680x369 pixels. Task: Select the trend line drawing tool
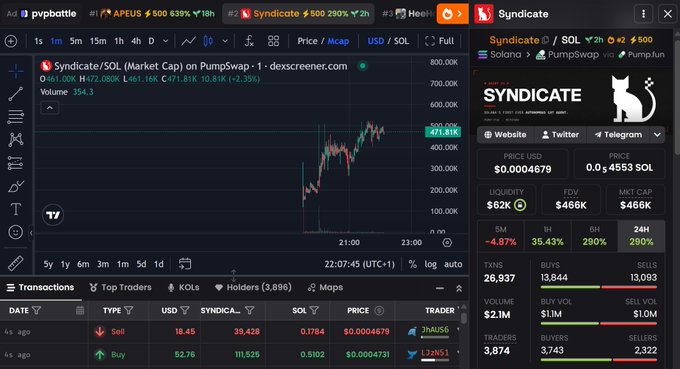pyautogui.click(x=16, y=94)
